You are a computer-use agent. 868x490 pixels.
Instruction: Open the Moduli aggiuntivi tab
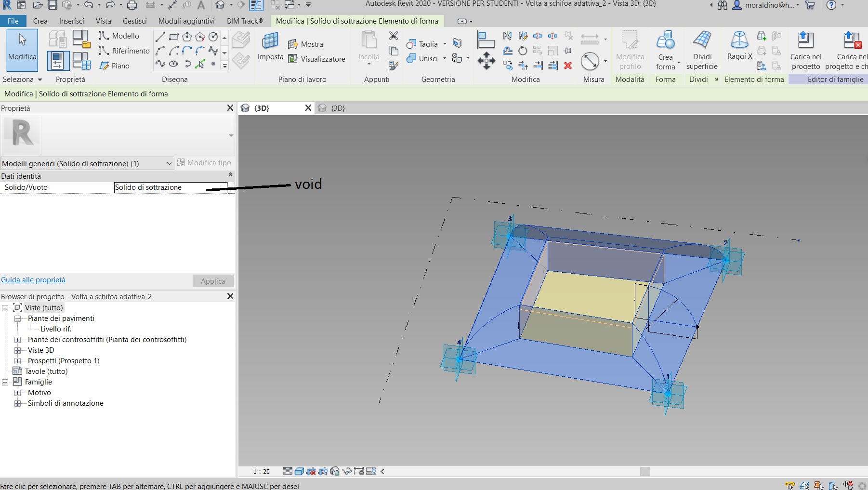tap(186, 21)
